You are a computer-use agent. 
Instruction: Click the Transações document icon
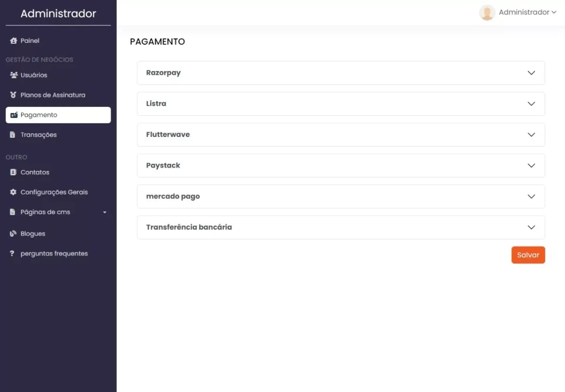(12, 135)
